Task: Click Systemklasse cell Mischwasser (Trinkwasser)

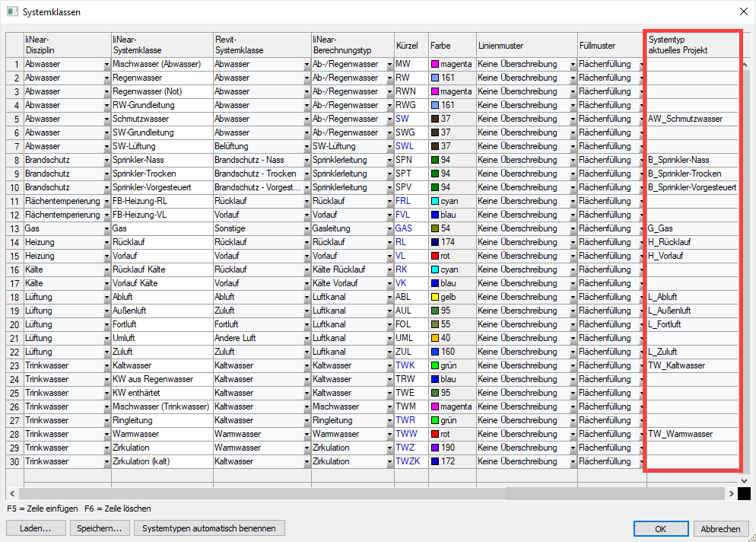Action: (162, 406)
